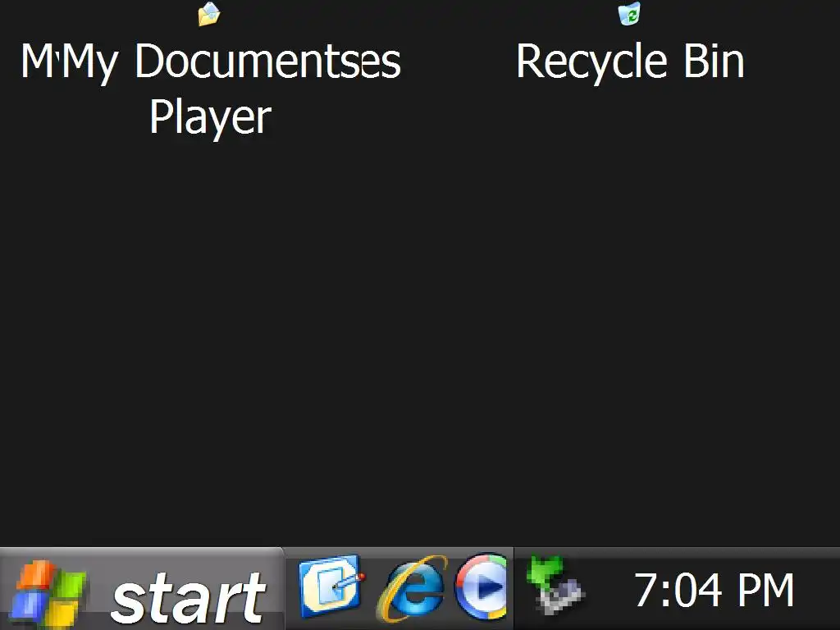Launch Windows Media Player from Quick Launch

[x=482, y=586]
